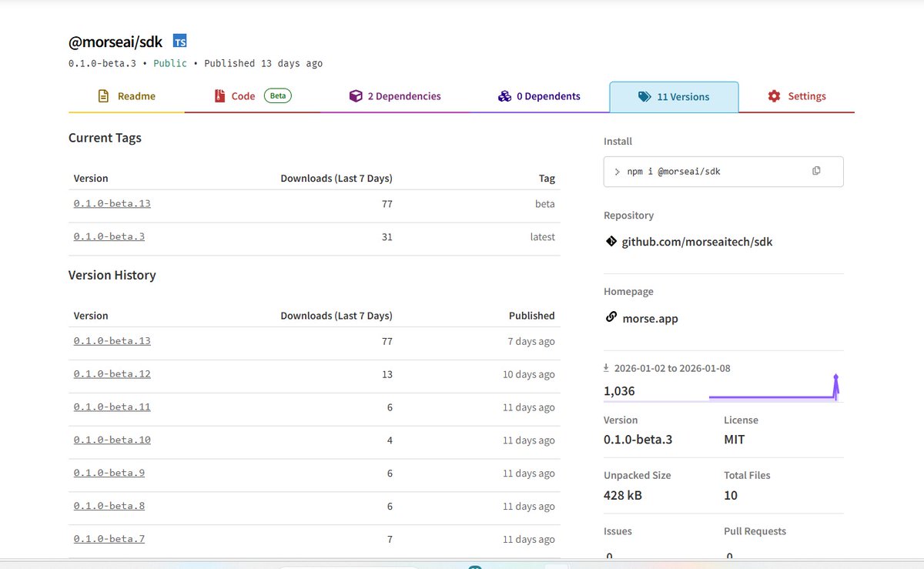Click the Public visibility link
Image resolution: width=924 pixels, height=569 pixels.
[x=169, y=63]
